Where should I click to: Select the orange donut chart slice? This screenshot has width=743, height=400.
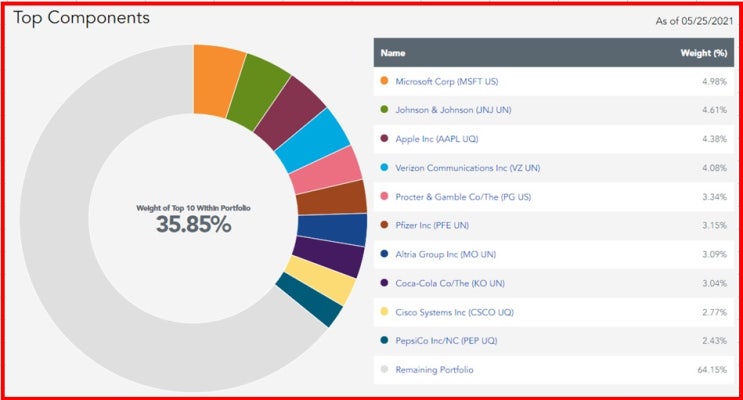tap(216, 82)
